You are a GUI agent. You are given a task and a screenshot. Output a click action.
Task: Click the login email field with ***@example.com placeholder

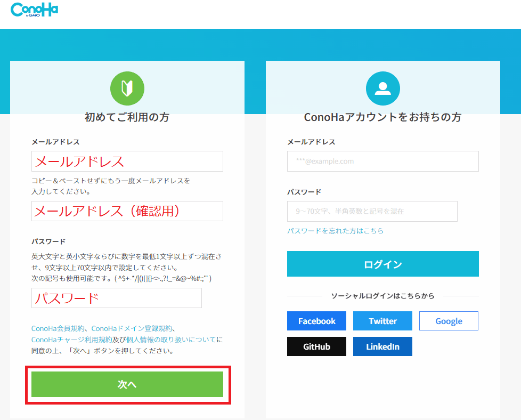(x=383, y=161)
